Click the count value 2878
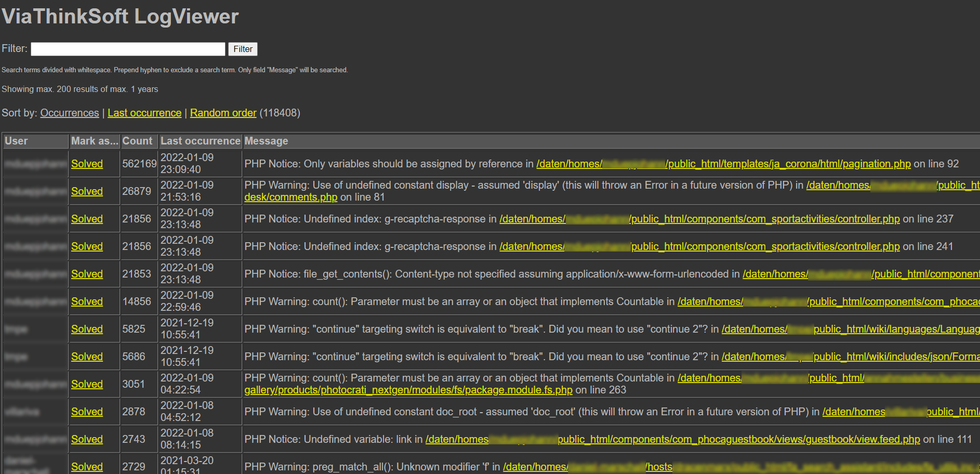This screenshot has width=980, height=474. point(134,412)
